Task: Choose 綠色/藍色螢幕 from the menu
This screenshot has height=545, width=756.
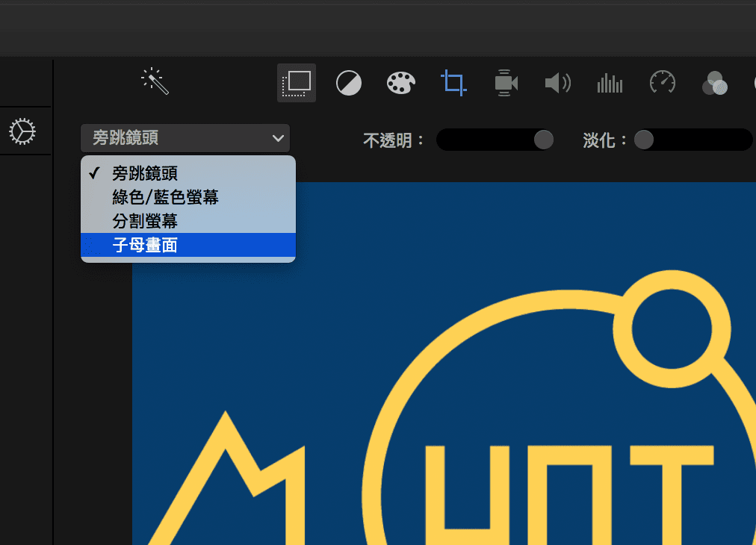Action: pos(188,197)
